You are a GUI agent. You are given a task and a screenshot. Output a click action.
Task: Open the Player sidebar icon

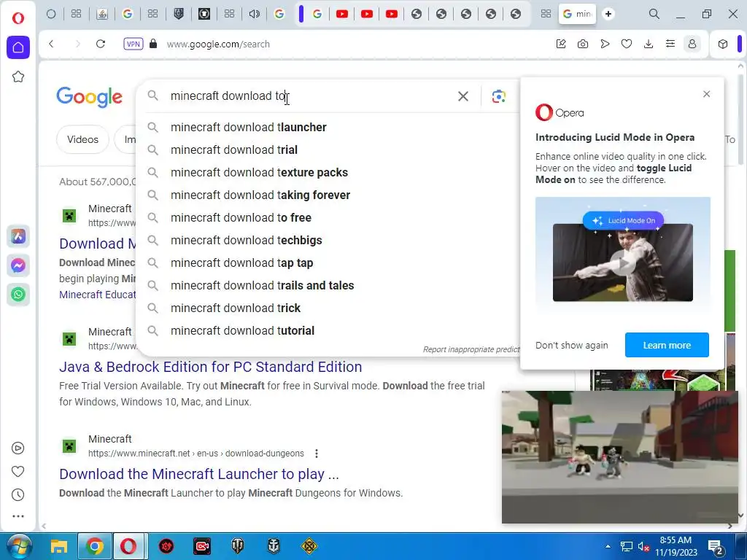[18, 448]
